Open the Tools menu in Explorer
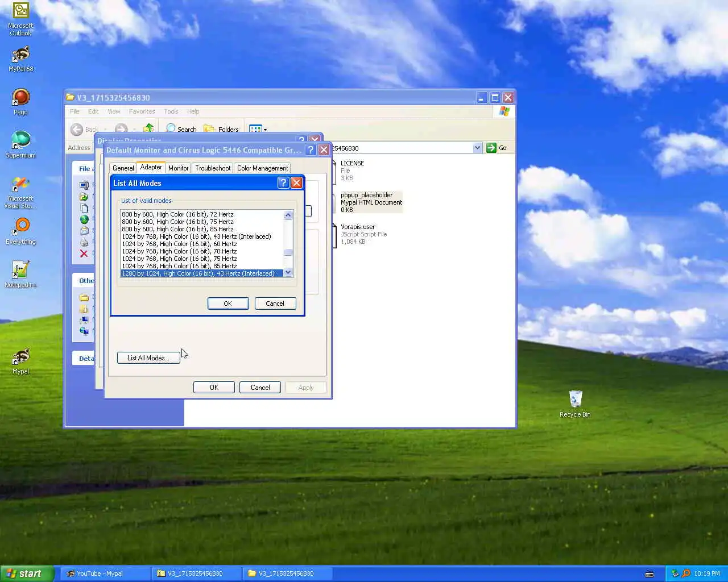The width and height of the screenshot is (728, 582). [171, 111]
